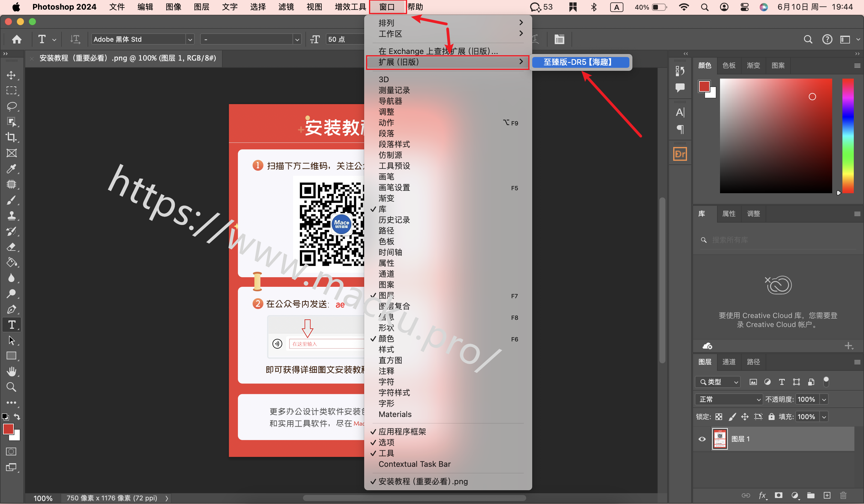Switch to the 属性 tab

(729, 214)
